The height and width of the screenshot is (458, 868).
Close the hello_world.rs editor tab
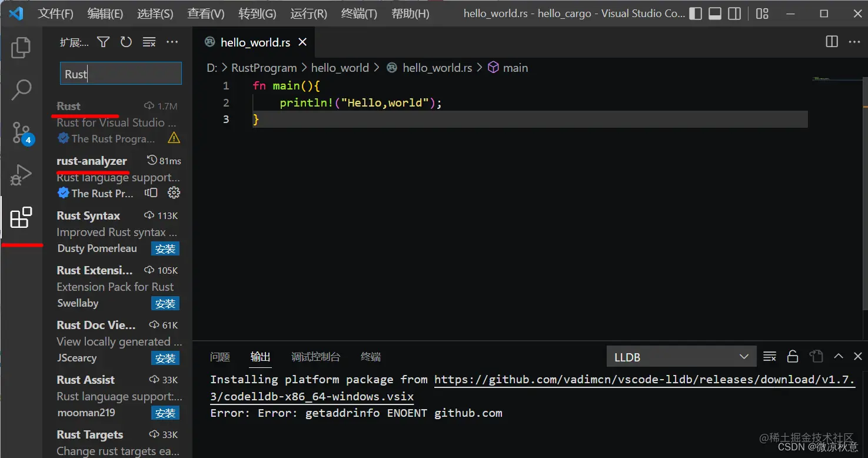click(x=302, y=42)
